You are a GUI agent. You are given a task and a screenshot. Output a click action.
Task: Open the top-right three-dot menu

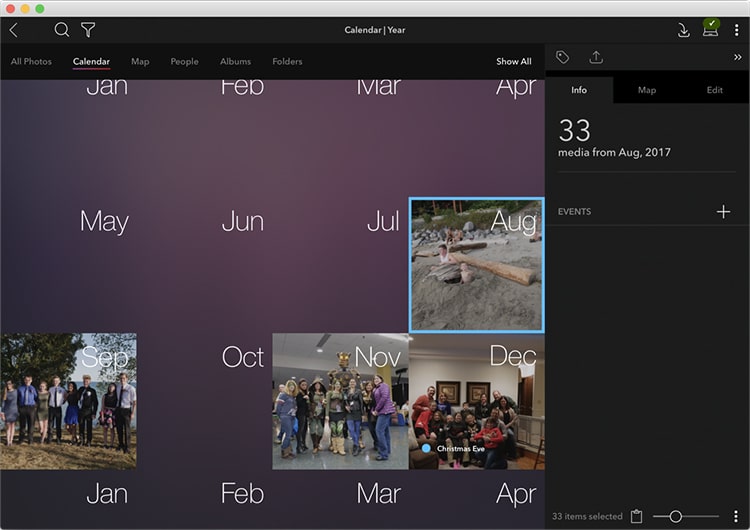click(x=737, y=30)
